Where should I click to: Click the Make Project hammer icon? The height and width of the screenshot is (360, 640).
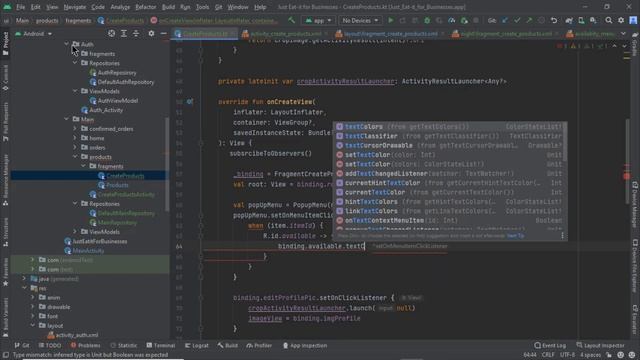tap(291, 20)
